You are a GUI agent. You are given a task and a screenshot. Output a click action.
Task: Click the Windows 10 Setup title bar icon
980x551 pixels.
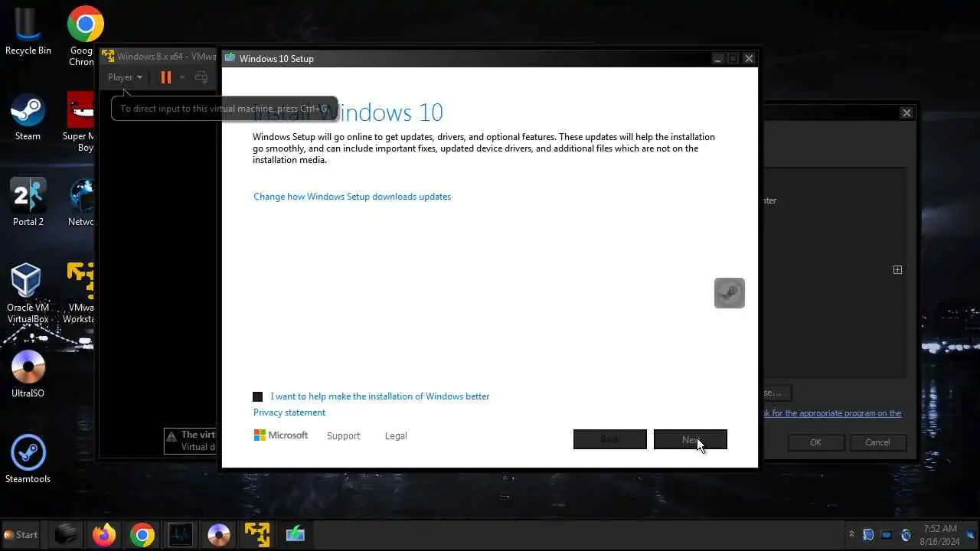click(x=230, y=58)
